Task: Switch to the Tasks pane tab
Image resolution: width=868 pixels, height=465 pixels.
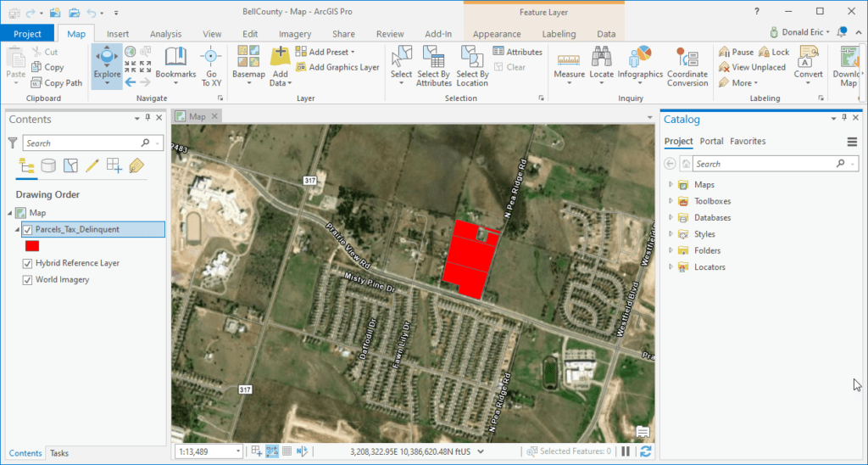Action: coord(59,453)
